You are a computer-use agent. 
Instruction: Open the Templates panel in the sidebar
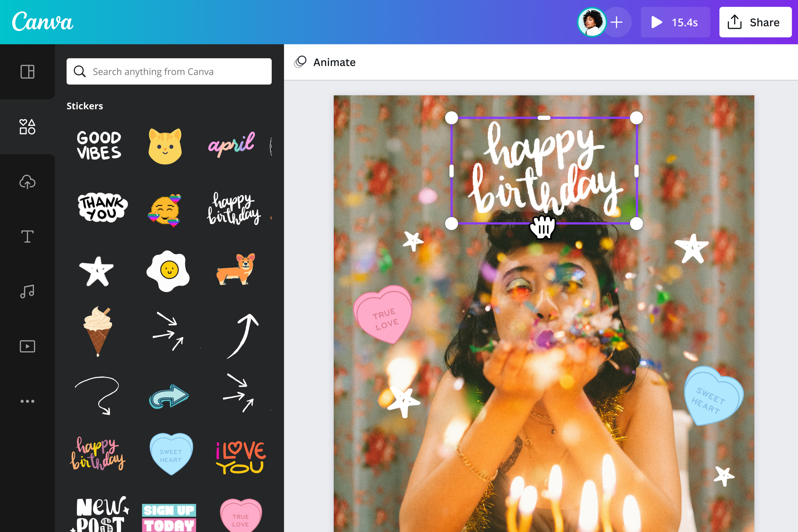(x=27, y=72)
